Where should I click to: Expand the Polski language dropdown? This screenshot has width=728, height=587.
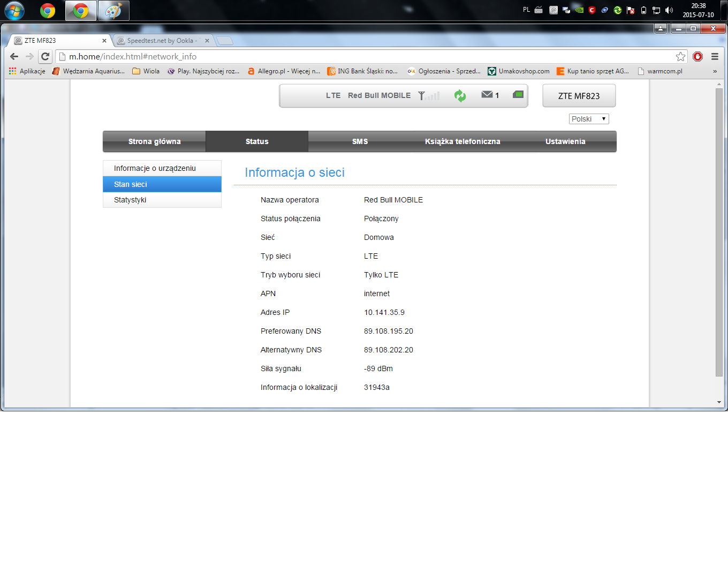click(x=588, y=119)
